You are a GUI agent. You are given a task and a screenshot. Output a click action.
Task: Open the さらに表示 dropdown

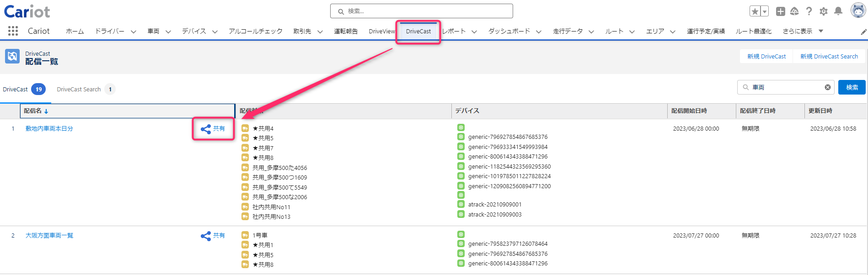(803, 31)
